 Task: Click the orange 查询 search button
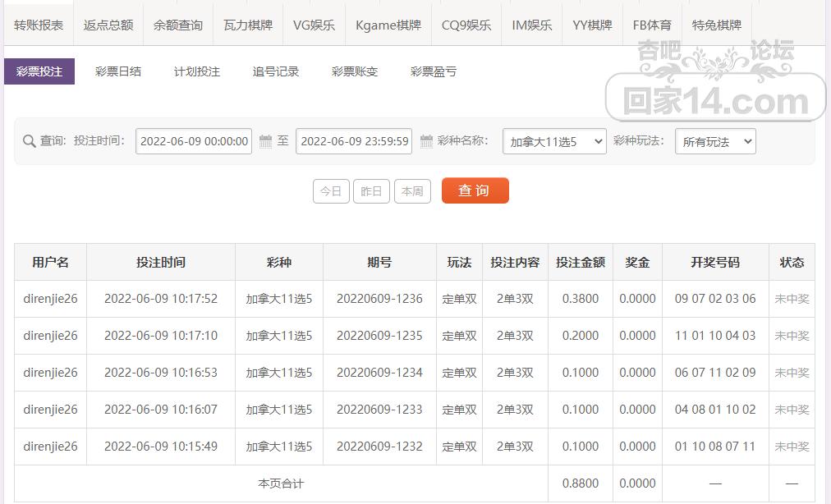pyautogui.click(x=475, y=190)
